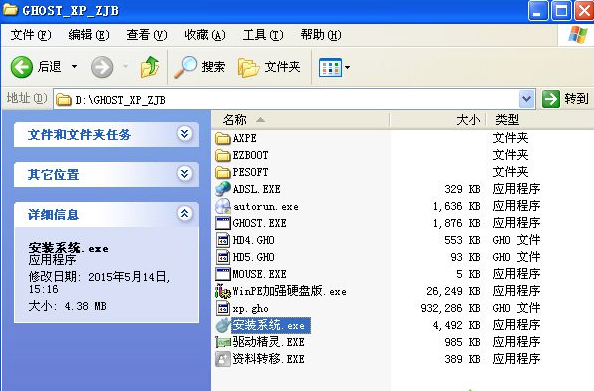Sort by the 大小 column header
This screenshot has width=594, height=391.
click(x=438, y=120)
